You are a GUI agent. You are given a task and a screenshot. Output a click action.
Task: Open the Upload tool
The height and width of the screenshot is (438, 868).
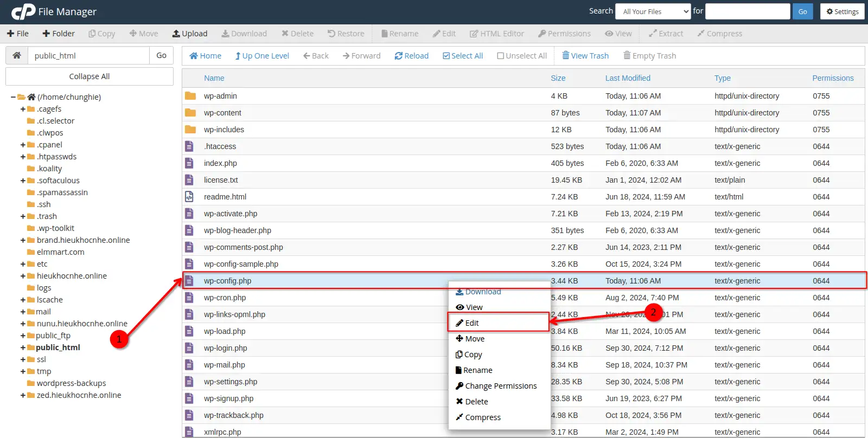pos(190,34)
